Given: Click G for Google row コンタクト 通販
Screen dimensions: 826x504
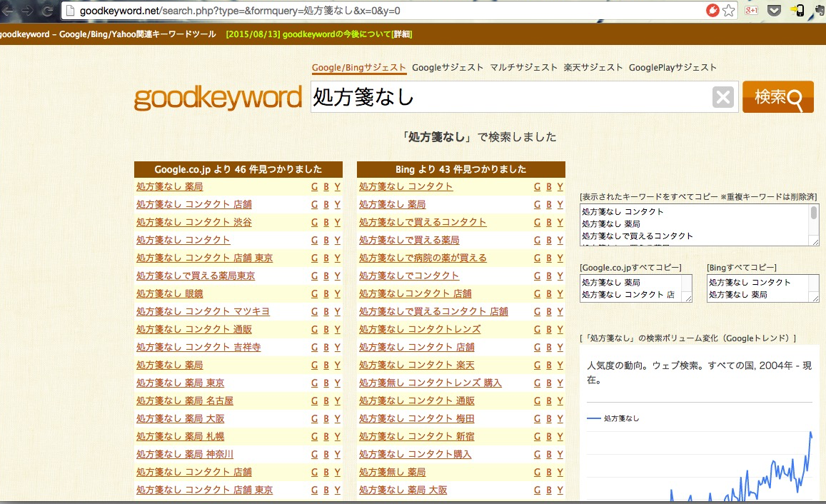Looking at the screenshot, I should [x=315, y=330].
